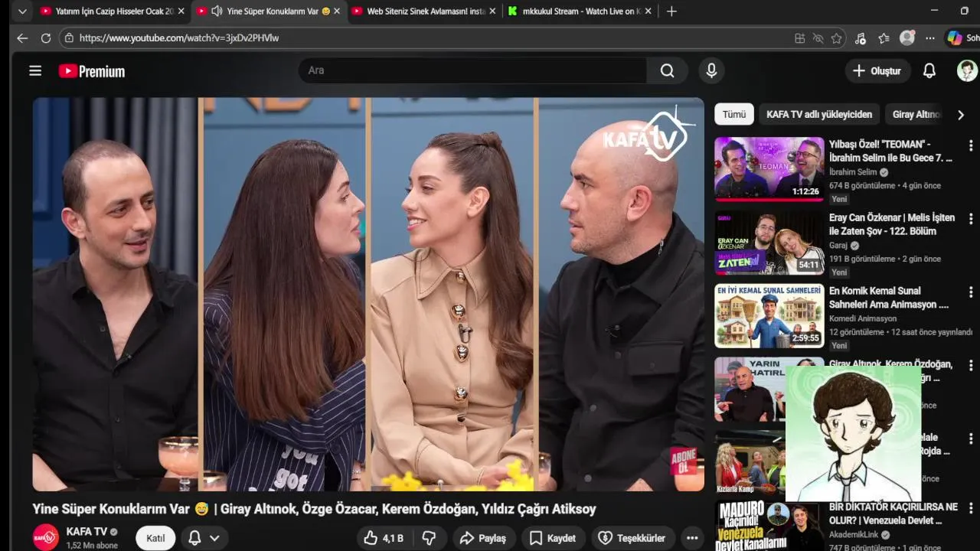Click the tracking prevention eye icon
This screenshot has width=980, height=551.
coord(818,38)
